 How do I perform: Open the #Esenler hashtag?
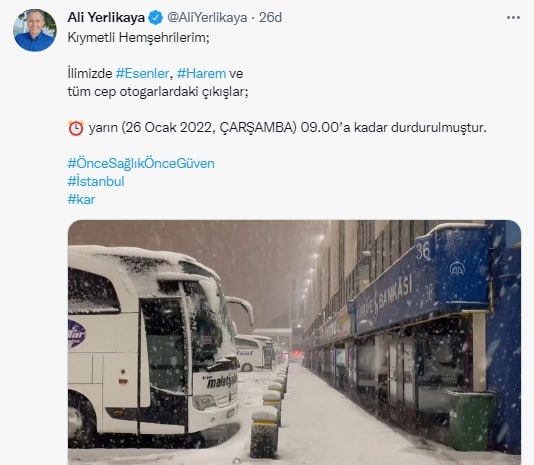(142, 73)
